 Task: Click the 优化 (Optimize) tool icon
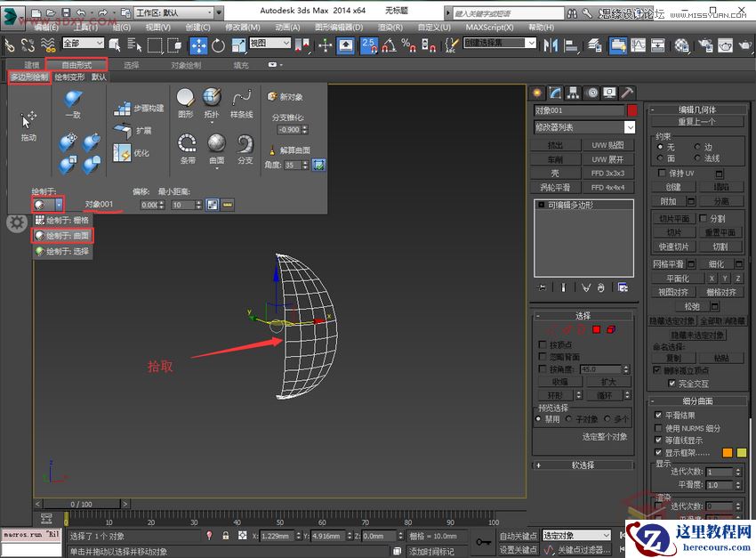click(x=122, y=150)
